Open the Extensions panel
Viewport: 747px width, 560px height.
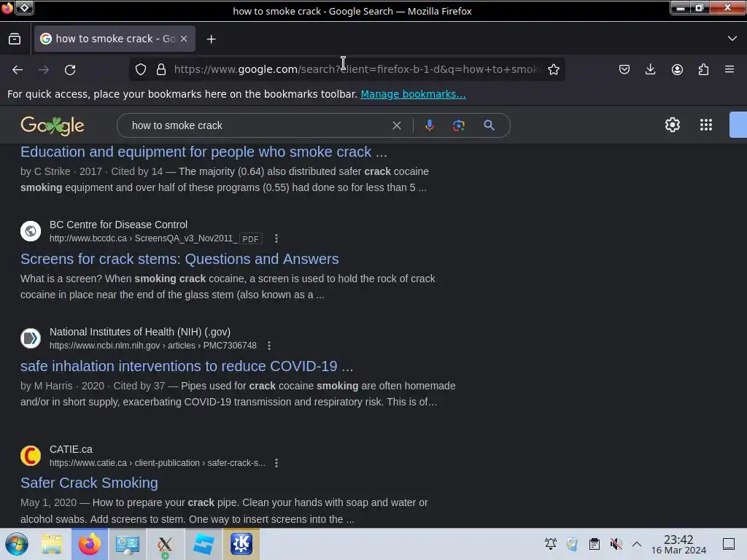(703, 69)
